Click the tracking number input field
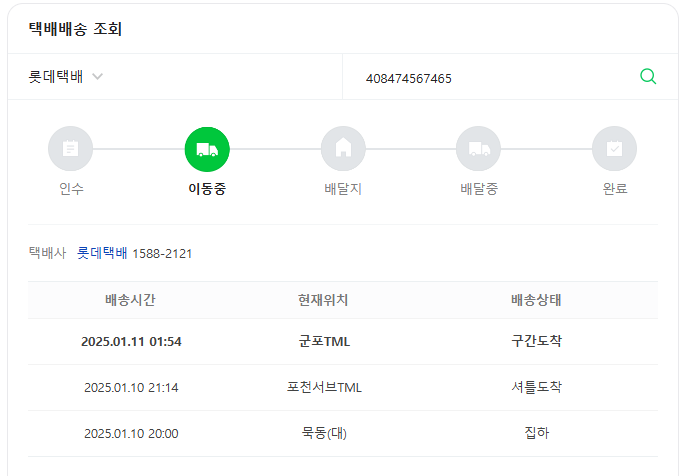Screen dimensions: 690x476 [x=497, y=78]
